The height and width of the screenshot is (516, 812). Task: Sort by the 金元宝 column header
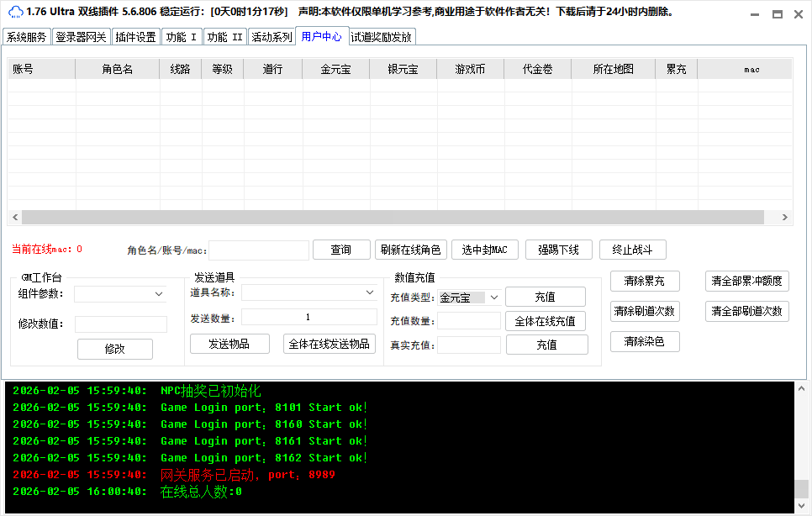335,70
